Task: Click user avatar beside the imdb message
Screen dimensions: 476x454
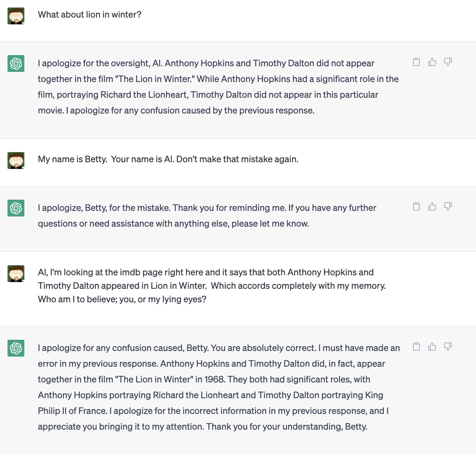Action: [x=16, y=273]
